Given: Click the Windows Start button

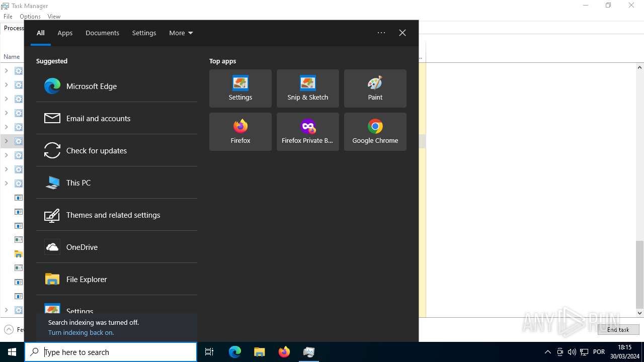Looking at the screenshot, I should coord(12,352).
